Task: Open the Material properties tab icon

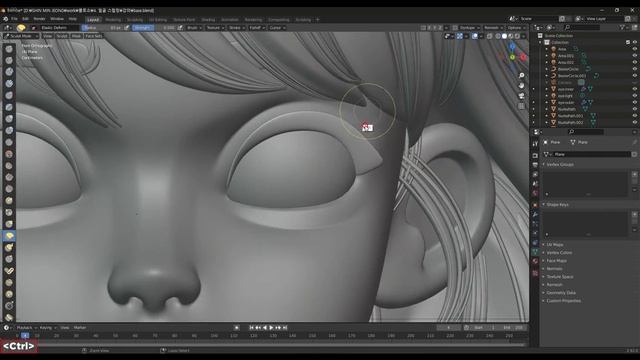Action: 535,262
